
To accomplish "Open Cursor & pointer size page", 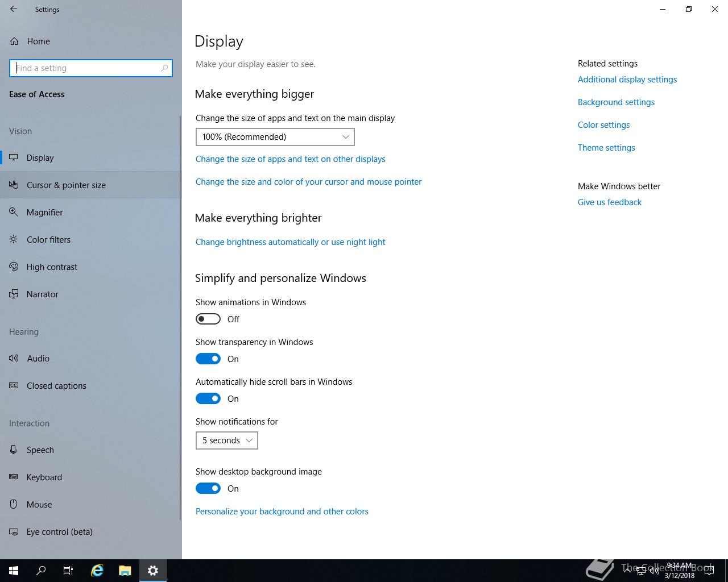I will pyautogui.click(x=91, y=185).
